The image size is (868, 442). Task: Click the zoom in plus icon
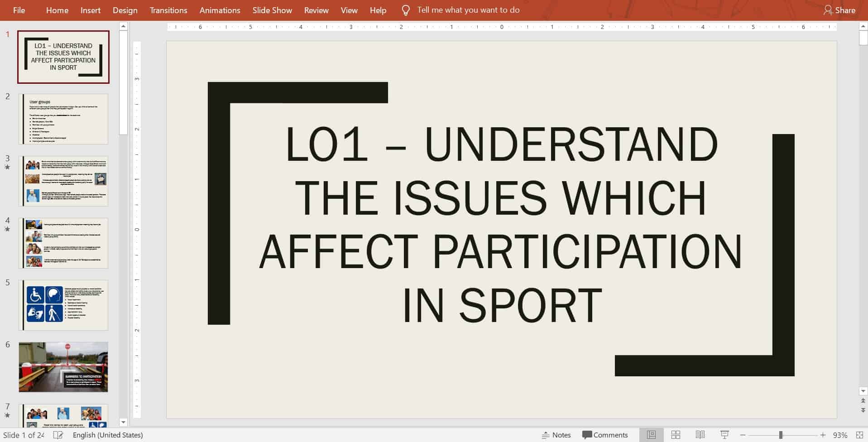point(823,435)
